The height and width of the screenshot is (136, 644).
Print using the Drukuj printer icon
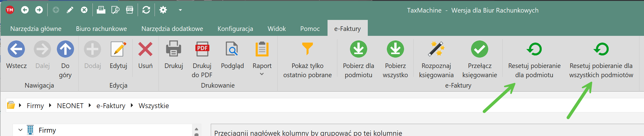pos(174,49)
